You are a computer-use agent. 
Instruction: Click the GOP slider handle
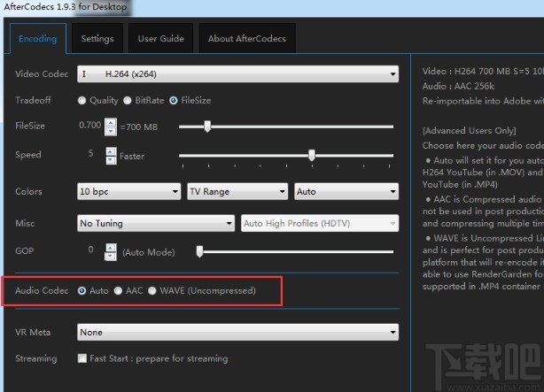point(199,251)
